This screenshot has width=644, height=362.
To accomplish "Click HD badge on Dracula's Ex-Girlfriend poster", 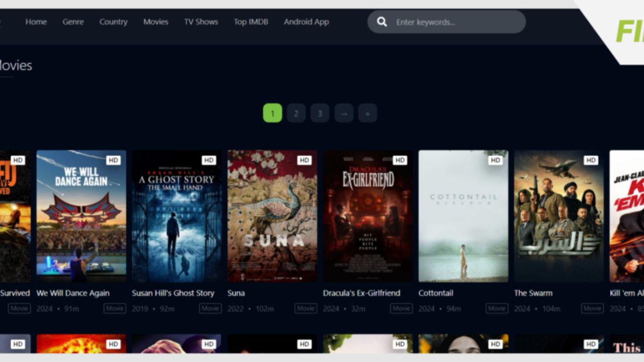I will point(400,160).
